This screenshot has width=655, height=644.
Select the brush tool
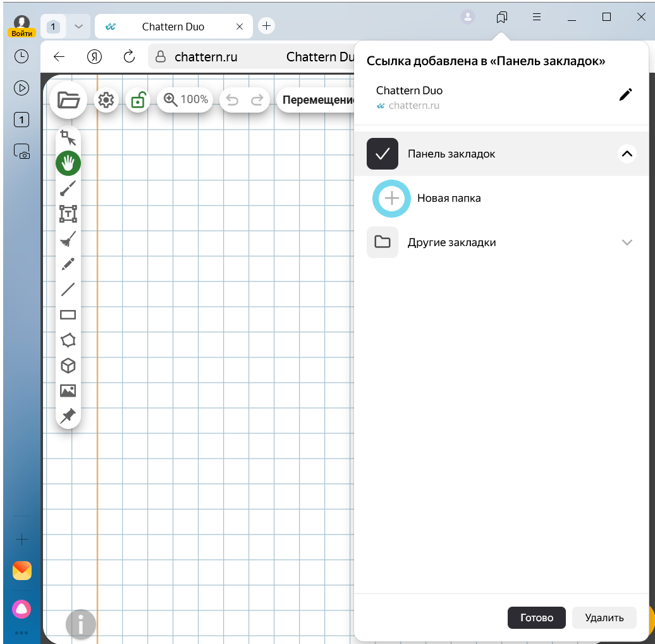[x=68, y=188]
